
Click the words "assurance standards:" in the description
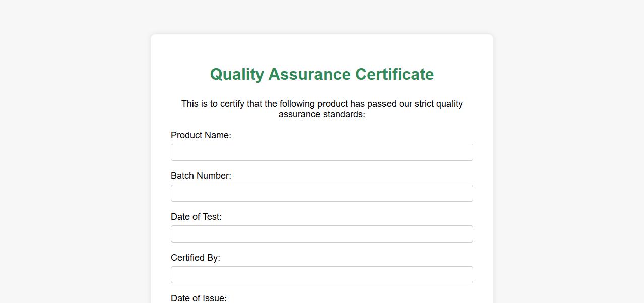321,114
